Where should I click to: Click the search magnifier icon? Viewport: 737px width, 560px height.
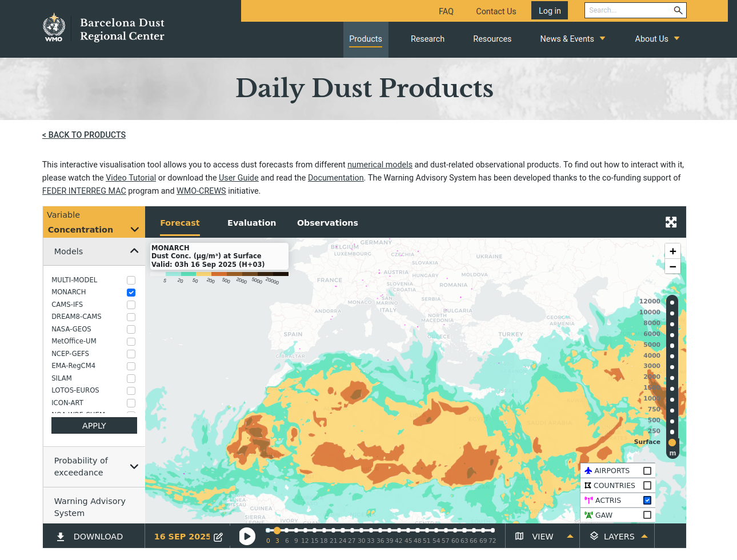click(x=678, y=10)
